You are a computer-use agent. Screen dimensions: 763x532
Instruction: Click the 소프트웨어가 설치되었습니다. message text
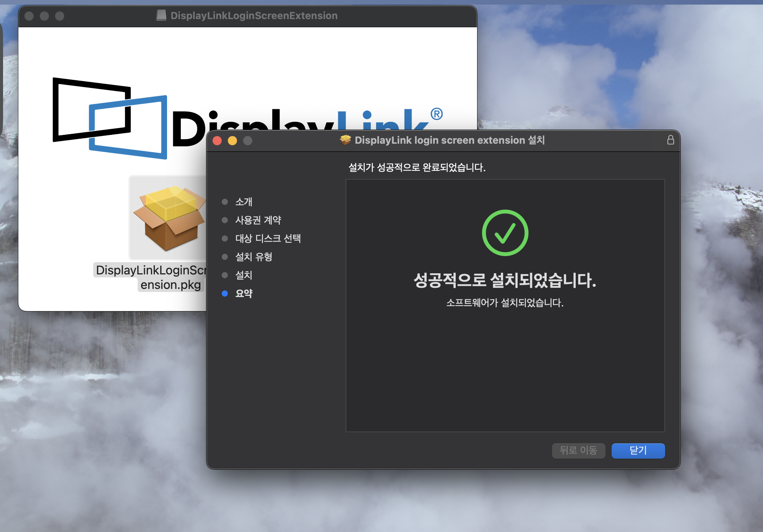coord(505,303)
